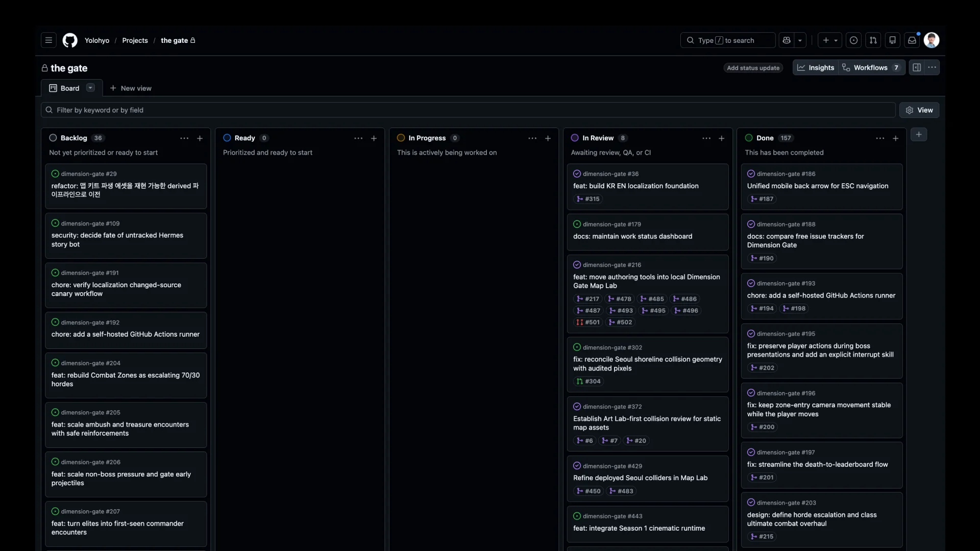Open the user avatar menu
The width and height of the screenshot is (980, 551).
click(x=932, y=40)
